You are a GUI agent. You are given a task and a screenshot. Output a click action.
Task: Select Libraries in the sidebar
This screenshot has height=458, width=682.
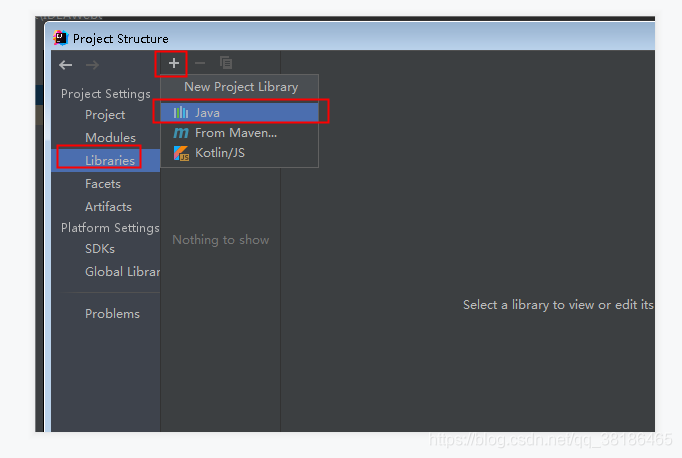(106, 160)
